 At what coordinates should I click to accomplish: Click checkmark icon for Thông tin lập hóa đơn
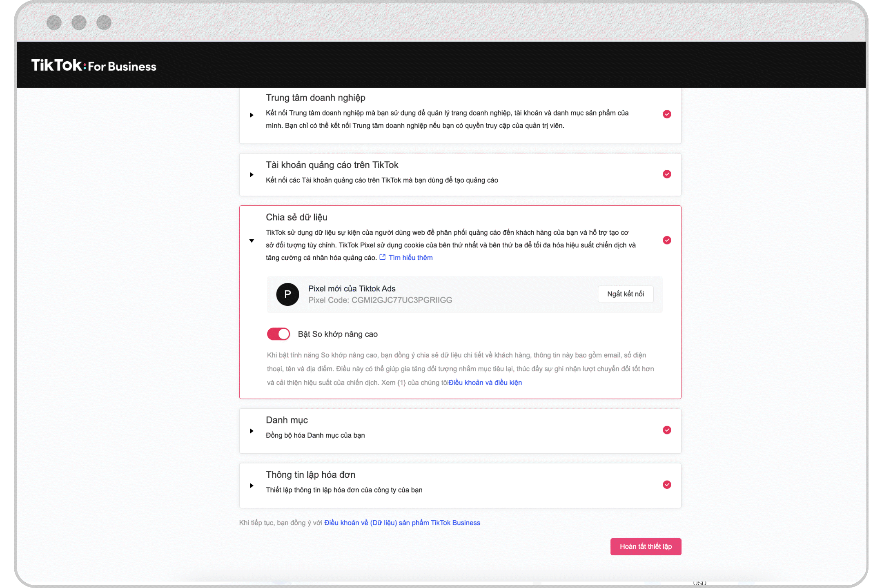(x=667, y=485)
